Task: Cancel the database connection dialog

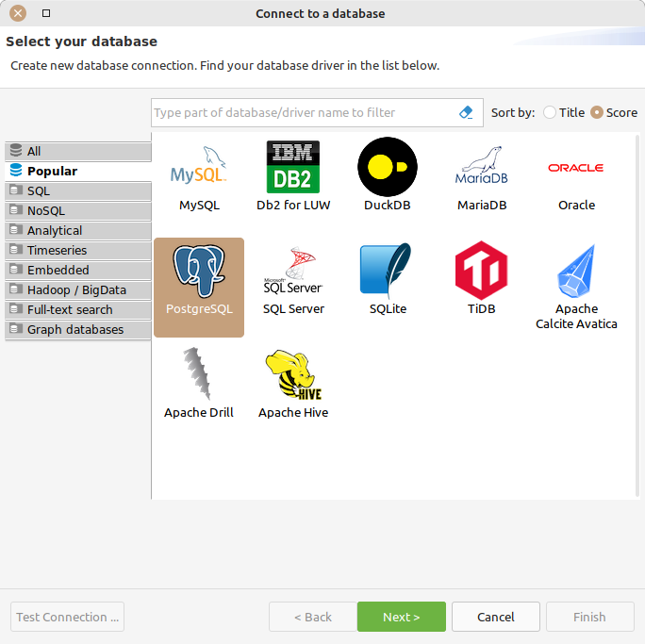Action: point(495,617)
